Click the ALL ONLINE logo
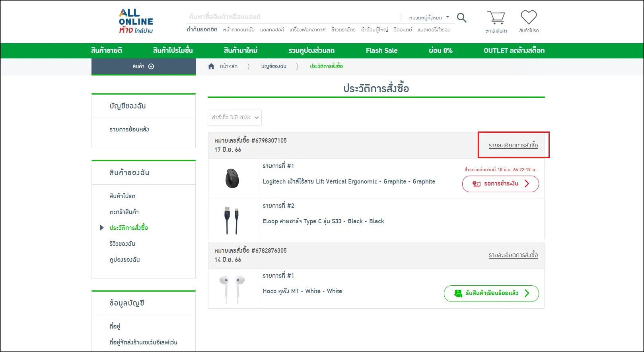 click(x=136, y=21)
